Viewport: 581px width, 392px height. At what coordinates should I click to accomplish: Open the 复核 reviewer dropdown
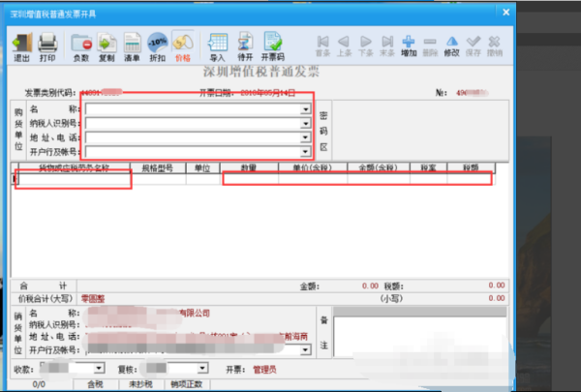point(202,369)
